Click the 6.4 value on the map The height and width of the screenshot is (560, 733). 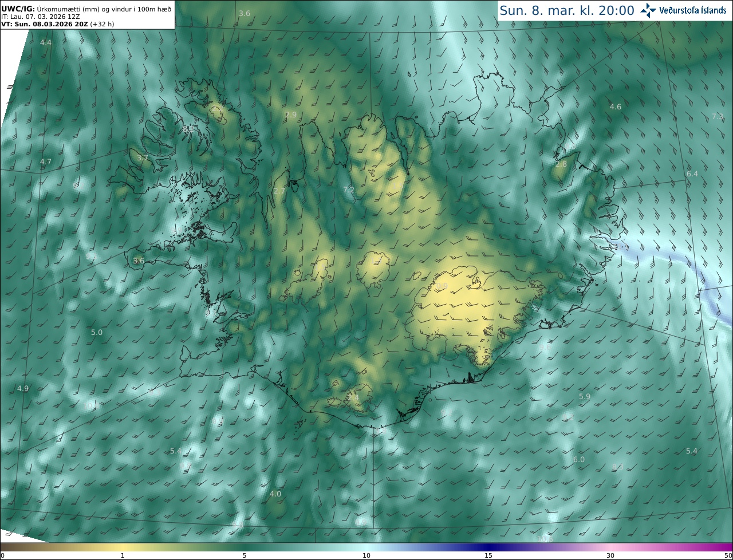[x=692, y=173]
